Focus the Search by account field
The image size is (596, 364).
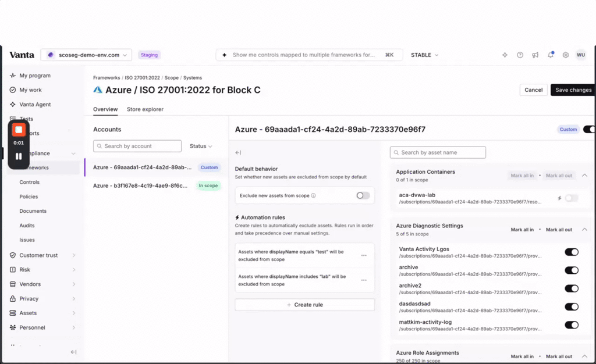pyautogui.click(x=137, y=146)
